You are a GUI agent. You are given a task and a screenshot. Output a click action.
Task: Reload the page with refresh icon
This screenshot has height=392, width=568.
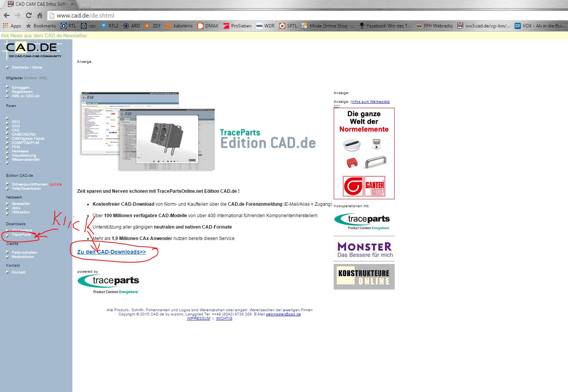click(29, 16)
